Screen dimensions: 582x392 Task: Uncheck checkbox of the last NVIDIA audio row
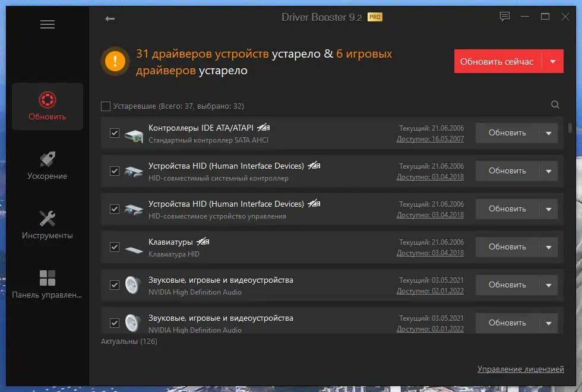pyautogui.click(x=115, y=323)
